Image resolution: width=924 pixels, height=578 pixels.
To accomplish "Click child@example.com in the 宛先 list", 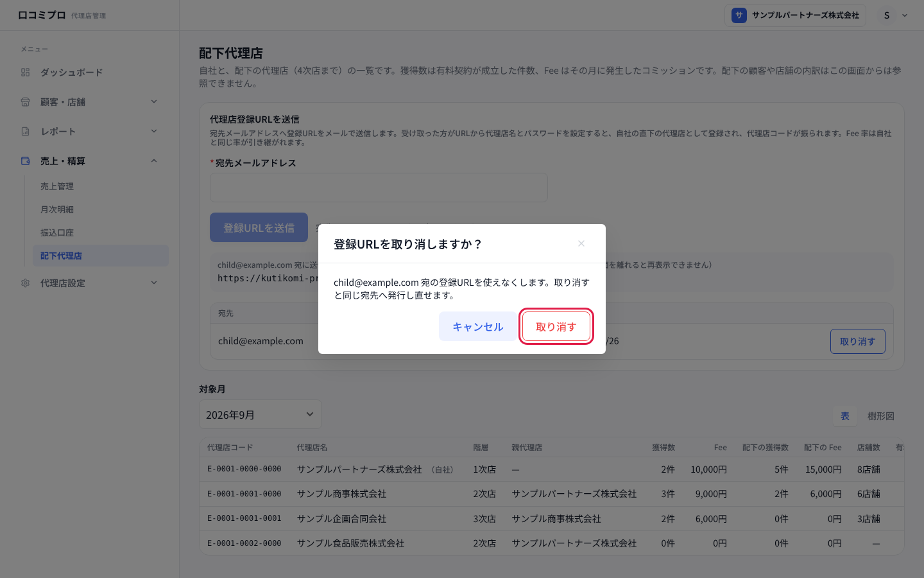I will [x=261, y=341].
